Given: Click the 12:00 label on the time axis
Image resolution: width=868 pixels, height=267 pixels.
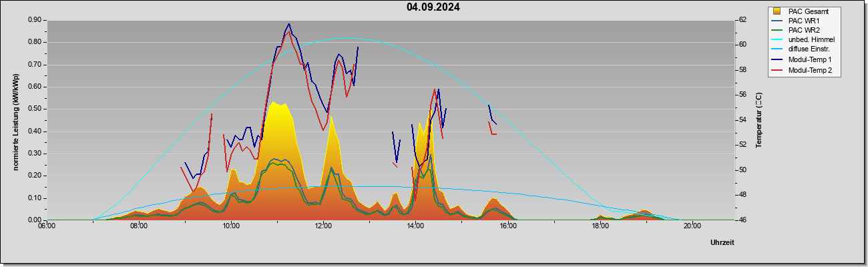Looking at the screenshot, I should [x=323, y=226].
